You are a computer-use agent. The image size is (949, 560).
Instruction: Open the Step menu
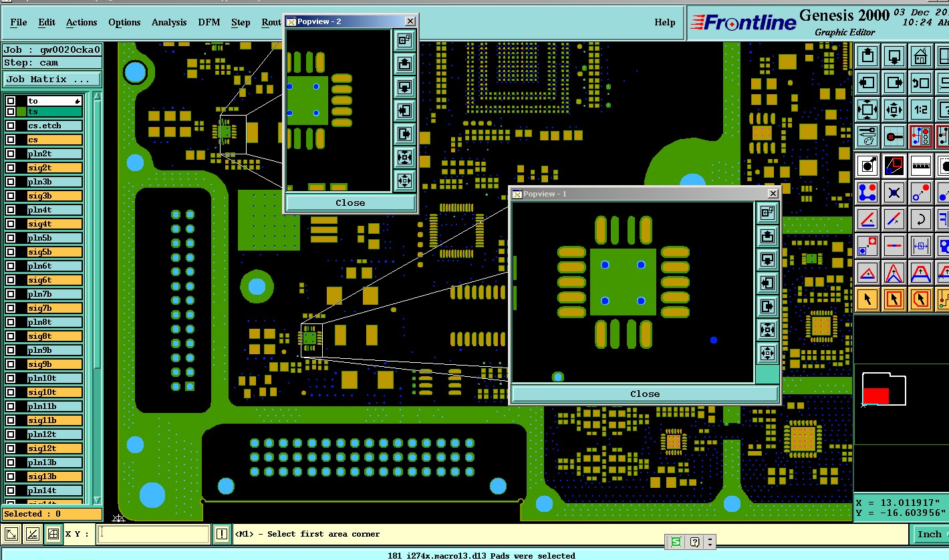(241, 22)
